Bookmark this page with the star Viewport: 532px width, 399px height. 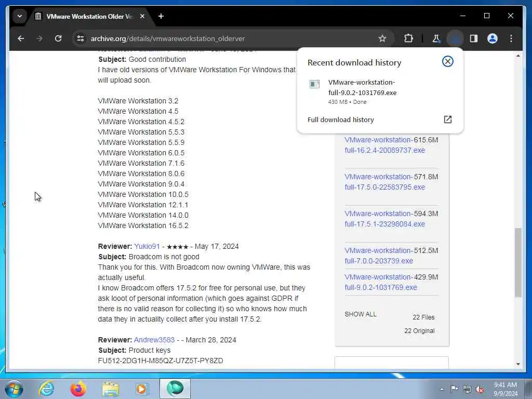pos(382,38)
